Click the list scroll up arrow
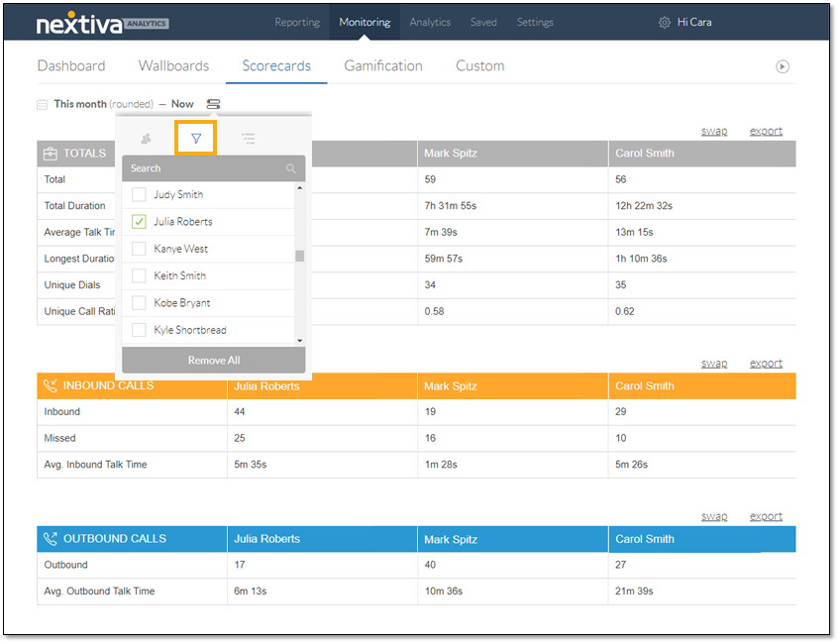 point(299,188)
